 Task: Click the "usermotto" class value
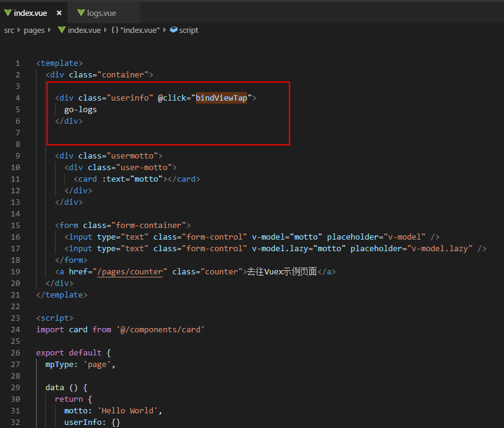click(x=132, y=155)
